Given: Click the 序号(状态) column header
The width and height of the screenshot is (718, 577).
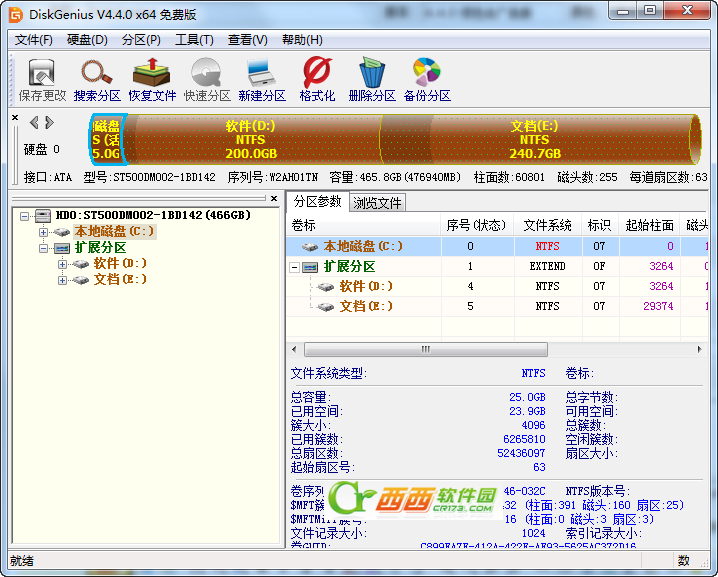Looking at the screenshot, I should click(x=476, y=225).
